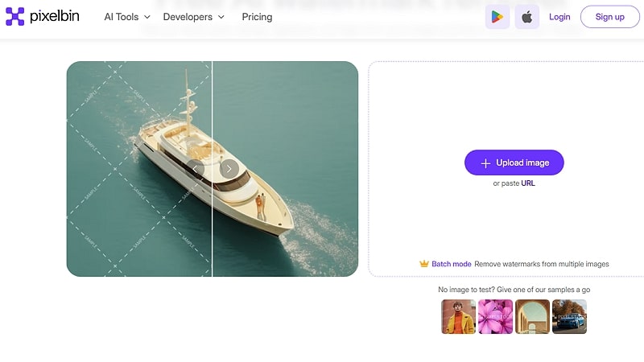Open the Apple App Store icon
644x362 pixels.
[x=526, y=17]
